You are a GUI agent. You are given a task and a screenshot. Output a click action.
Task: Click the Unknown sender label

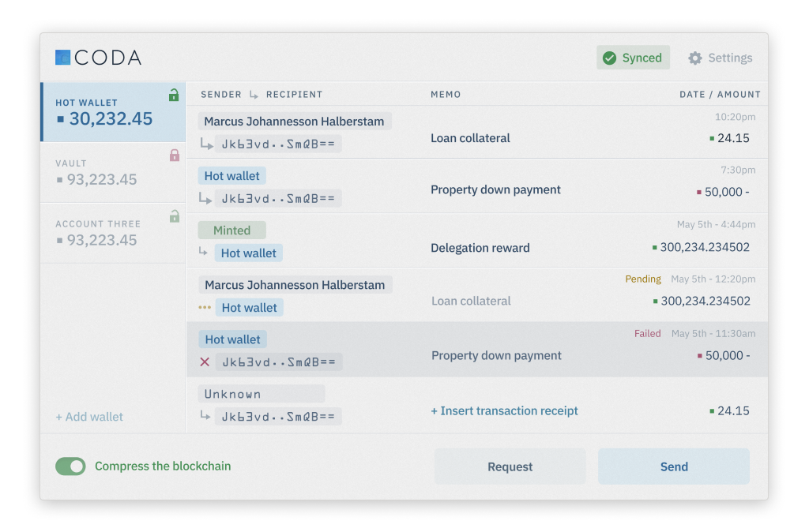[261, 394]
